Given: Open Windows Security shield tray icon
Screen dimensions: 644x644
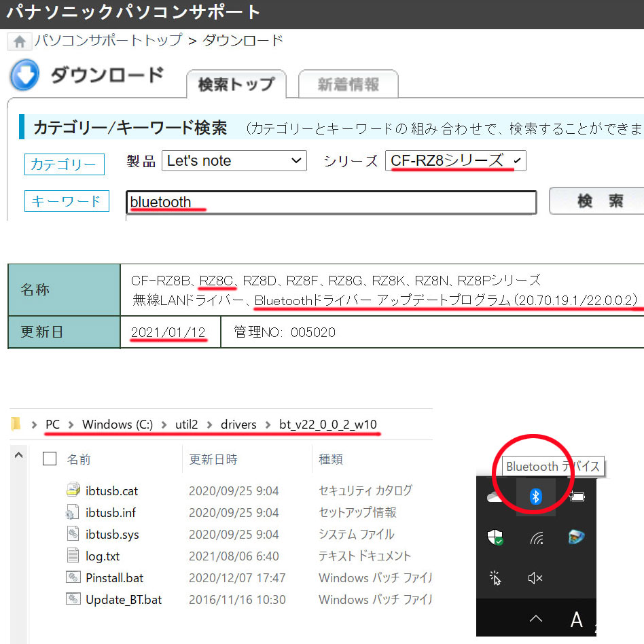Looking at the screenshot, I should tap(495, 537).
